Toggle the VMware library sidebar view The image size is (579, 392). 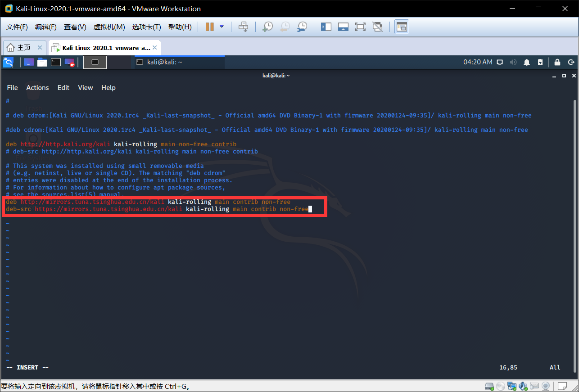click(x=326, y=27)
